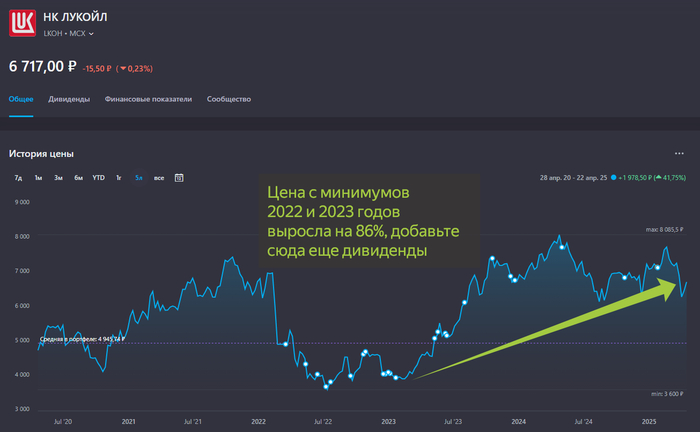Switch to the Дивиденды tab
700x432 pixels.
69,100
